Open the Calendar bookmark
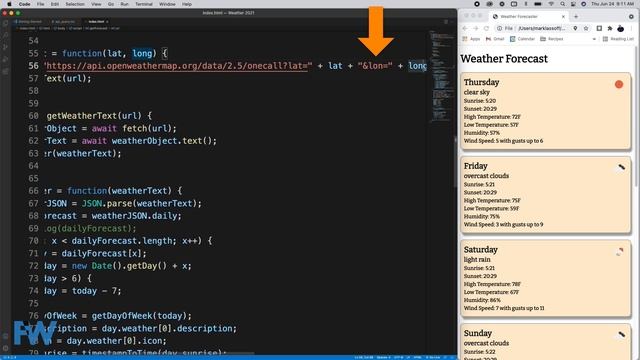Image resolution: width=640 pixels, height=360 pixels. [522, 39]
